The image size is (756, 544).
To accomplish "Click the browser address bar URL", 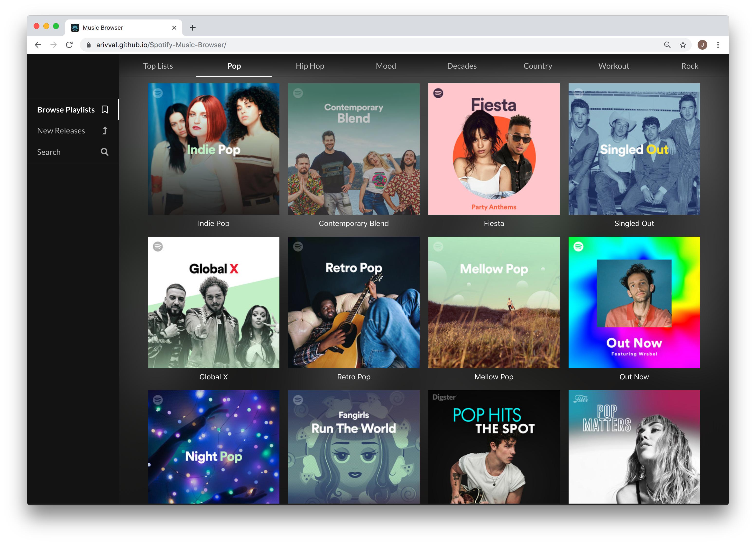I will pyautogui.click(x=161, y=45).
